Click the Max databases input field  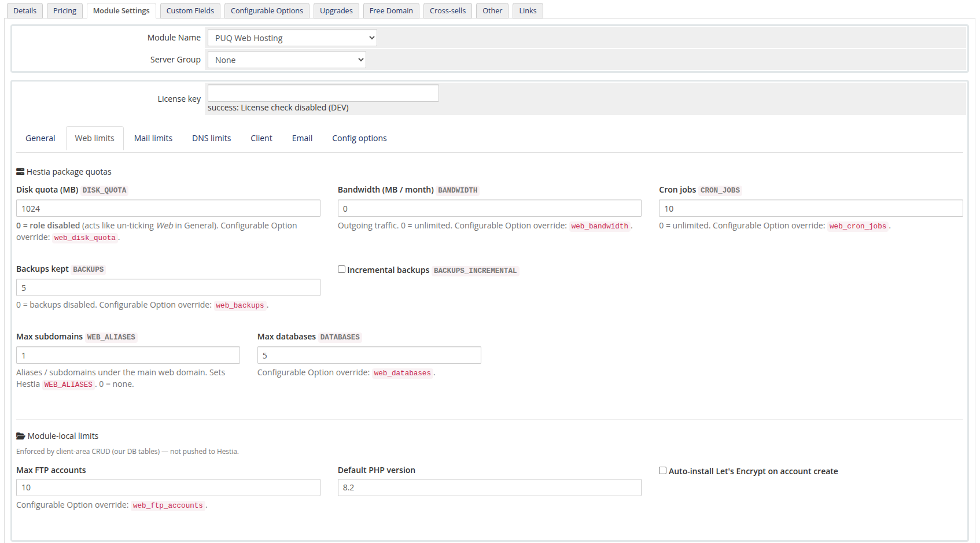click(x=369, y=355)
